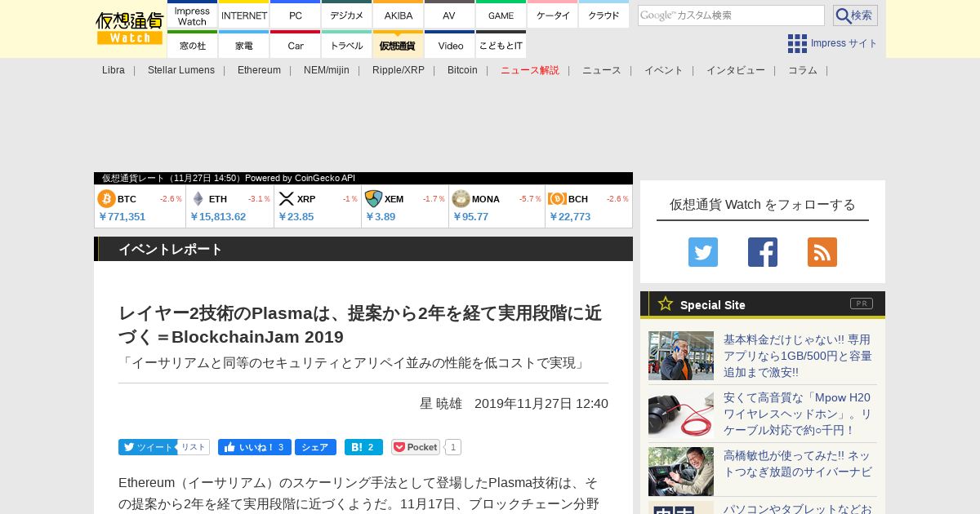Open the 家電 Watch tab
This screenshot has width=980, height=514.
[244, 45]
